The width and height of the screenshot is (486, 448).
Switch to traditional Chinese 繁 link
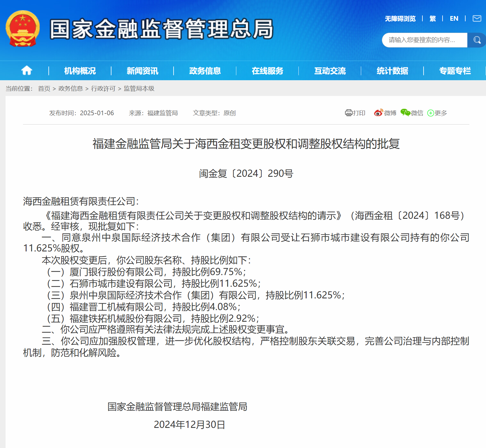[433, 19]
